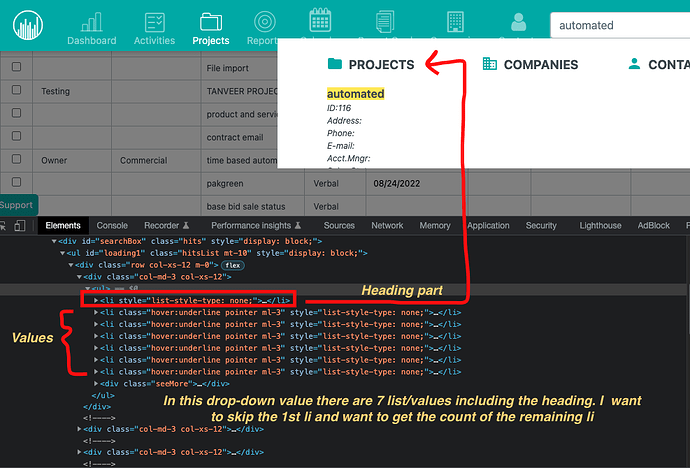Go to Activities via its checklist icon
This screenshot has height=468, width=690.
(154, 22)
